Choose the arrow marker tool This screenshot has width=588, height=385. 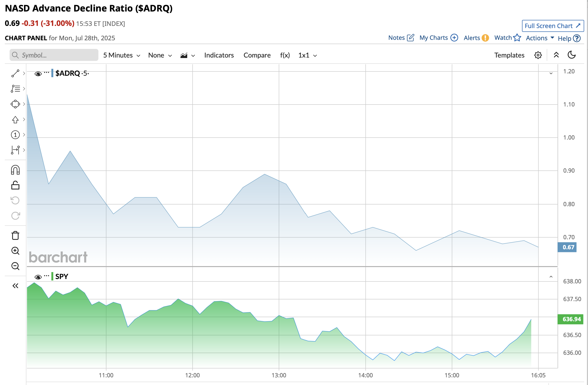click(x=15, y=119)
